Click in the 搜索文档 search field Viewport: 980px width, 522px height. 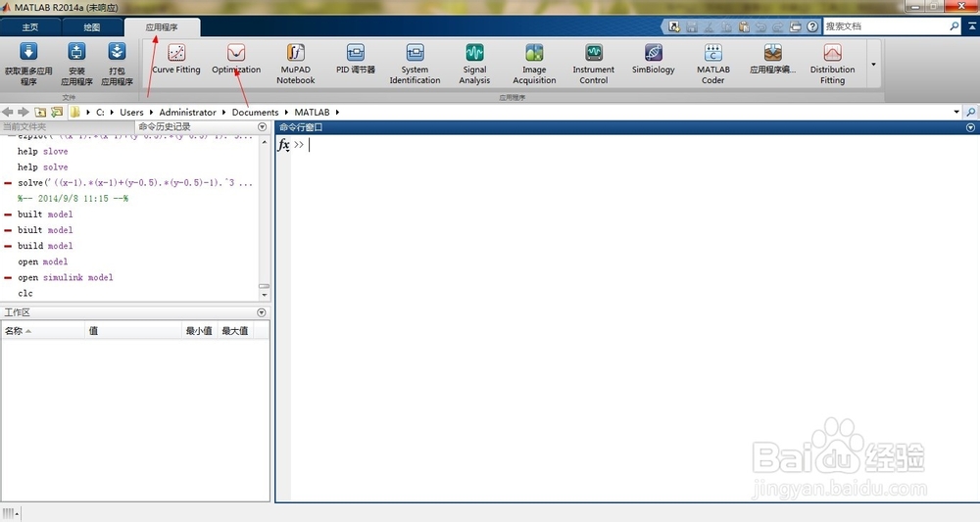(x=884, y=26)
